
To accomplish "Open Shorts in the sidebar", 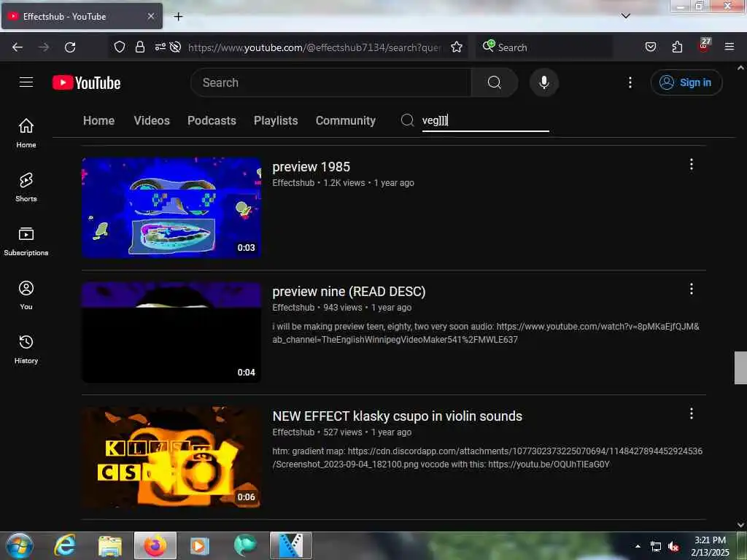I will click(26, 187).
